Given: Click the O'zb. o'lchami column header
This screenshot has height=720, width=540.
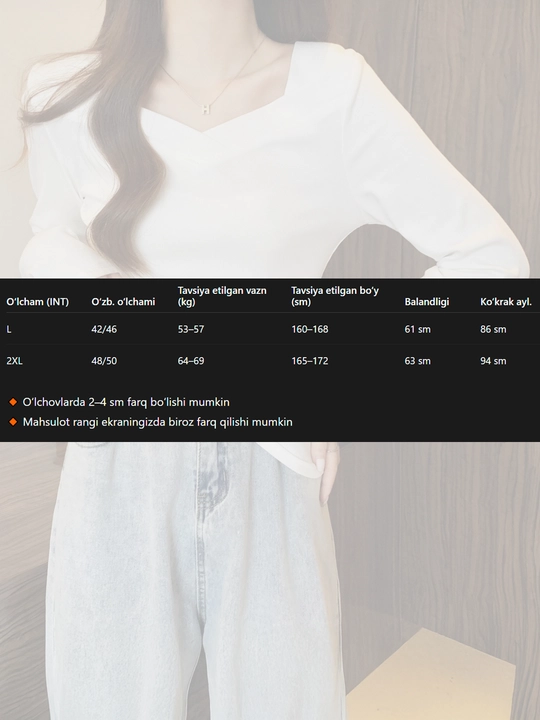Looking at the screenshot, I should pos(123,302).
